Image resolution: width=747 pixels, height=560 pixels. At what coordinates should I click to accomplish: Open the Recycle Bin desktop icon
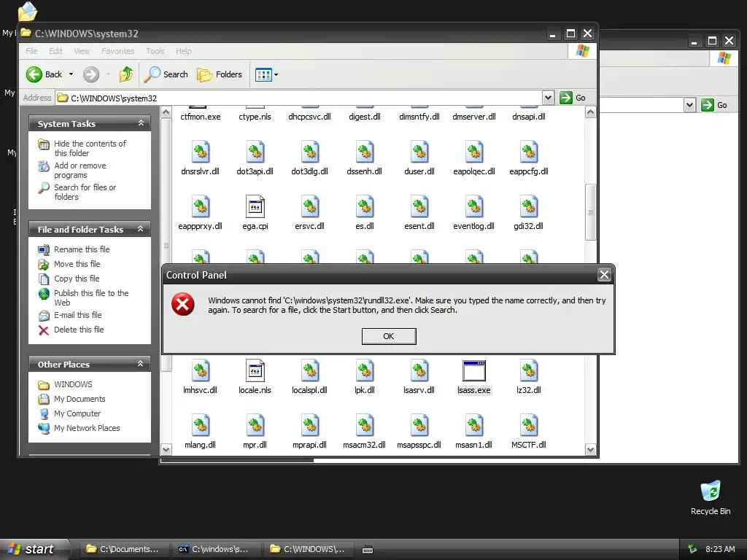tap(711, 497)
